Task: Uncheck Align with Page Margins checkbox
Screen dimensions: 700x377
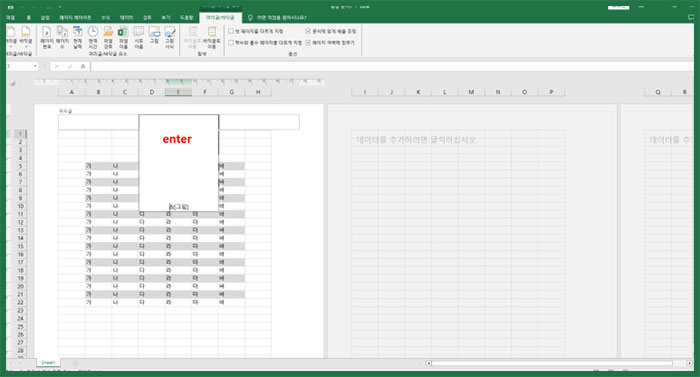Action: [308, 42]
